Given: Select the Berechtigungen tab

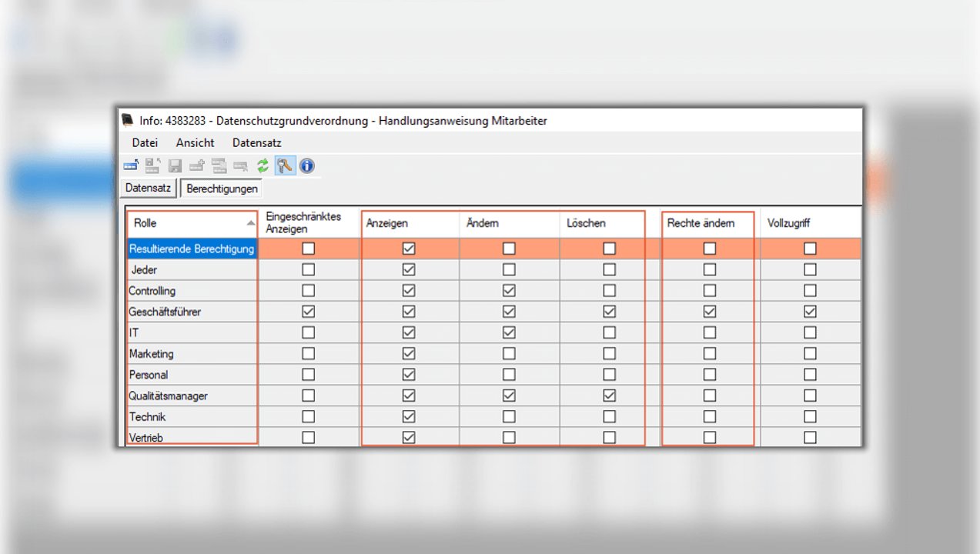Looking at the screenshot, I should [222, 188].
